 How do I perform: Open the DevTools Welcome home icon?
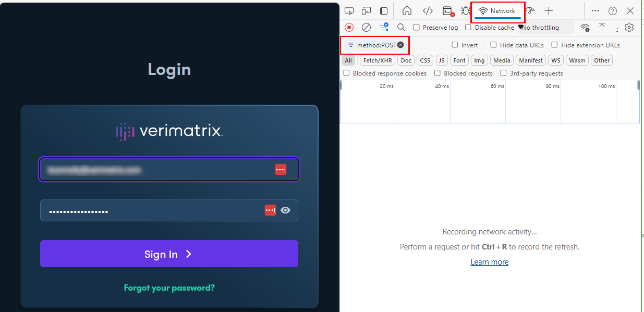[x=407, y=11]
